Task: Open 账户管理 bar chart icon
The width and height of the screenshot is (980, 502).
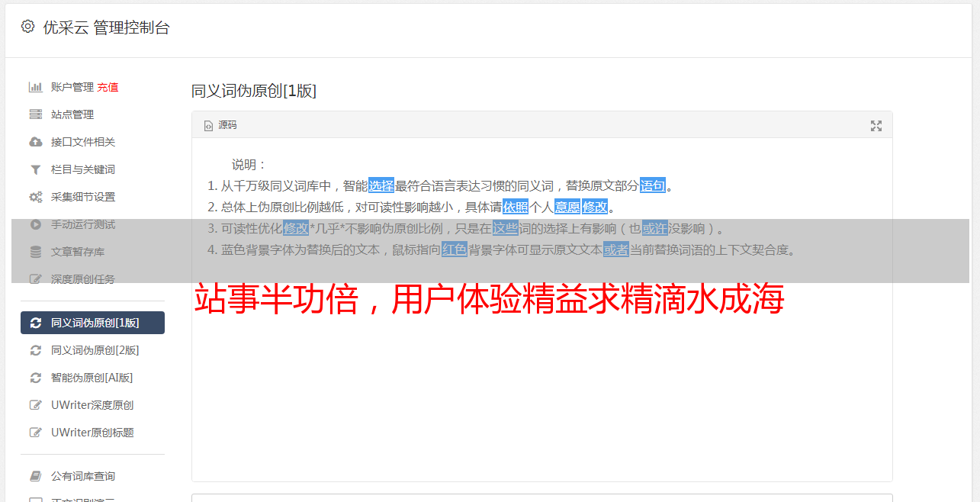Action: click(x=35, y=87)
